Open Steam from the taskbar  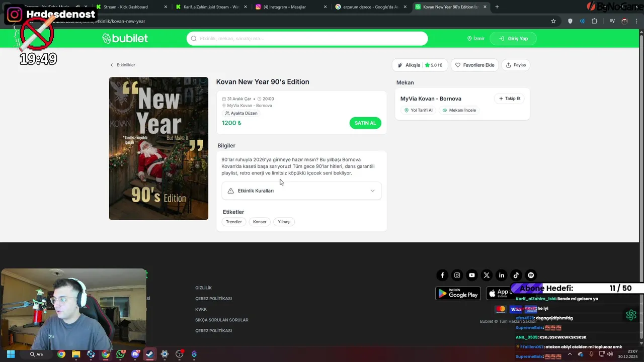pyautogui.click(x=149, y=354)
